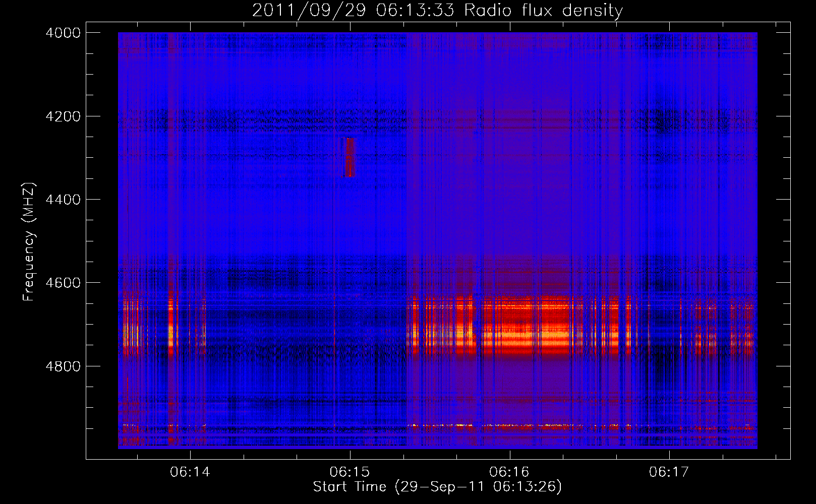
Task: Click the "Start Time (29-Sep-11 06:13:26)" axis label
Action: pyautogui.click(x=437, y=487)
